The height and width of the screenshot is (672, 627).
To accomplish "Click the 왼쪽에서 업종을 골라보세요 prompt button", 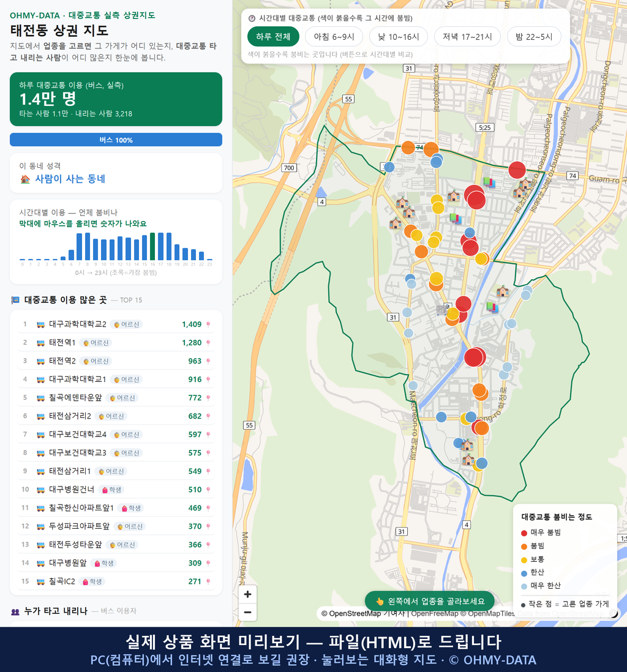I will (x=429, y=601).
